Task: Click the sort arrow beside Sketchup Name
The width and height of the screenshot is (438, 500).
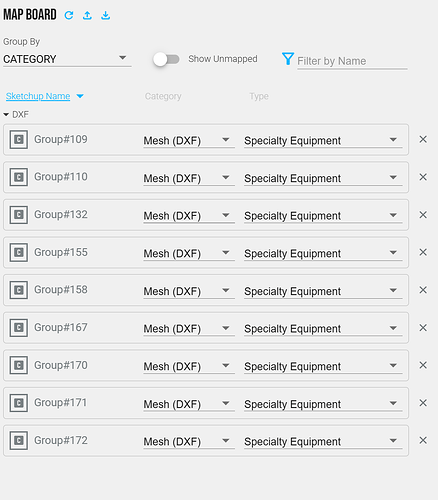Action: click(x=80, y=96)
